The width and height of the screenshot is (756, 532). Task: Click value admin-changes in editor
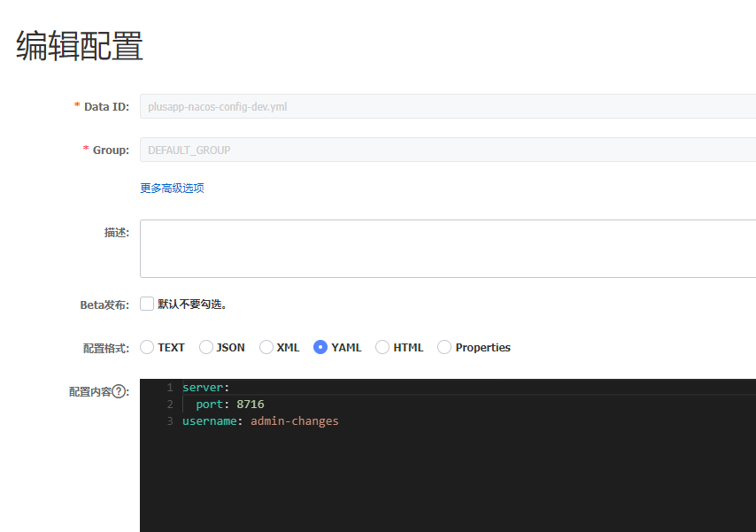tap(295, 421)
